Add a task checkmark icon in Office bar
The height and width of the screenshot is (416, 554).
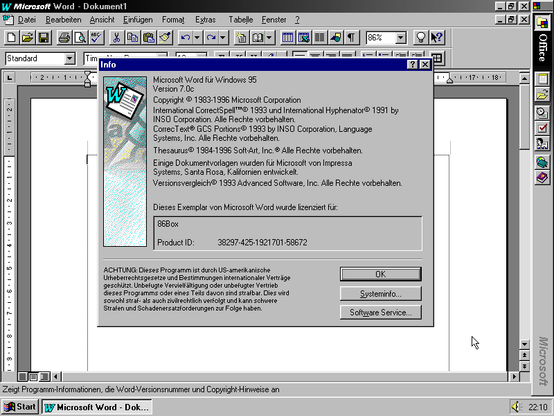(542, 128)
